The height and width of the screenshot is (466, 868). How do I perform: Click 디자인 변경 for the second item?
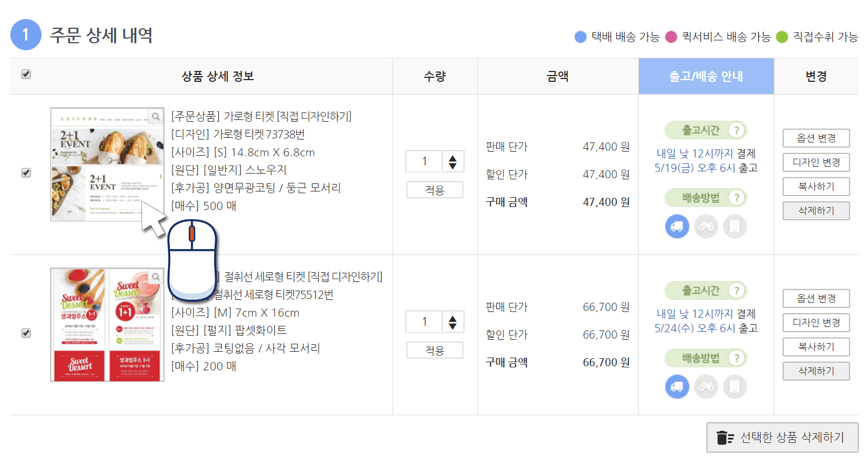click(x=815, y=323)
